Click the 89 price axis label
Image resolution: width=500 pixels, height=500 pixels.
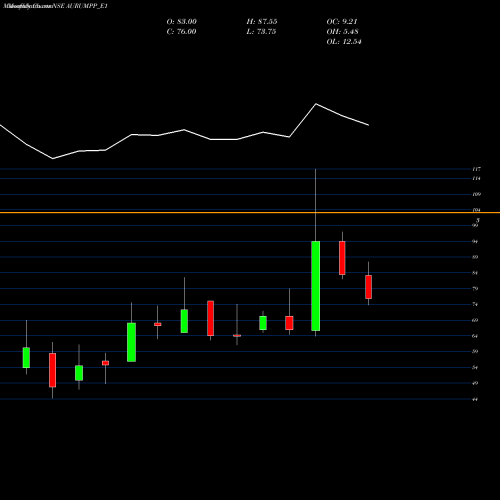point(475,257)
